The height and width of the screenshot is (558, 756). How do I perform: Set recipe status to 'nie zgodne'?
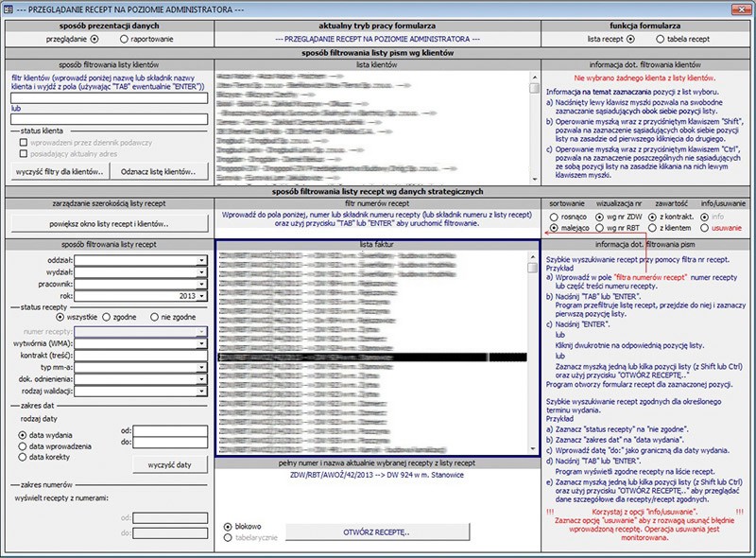pos(154,317)
